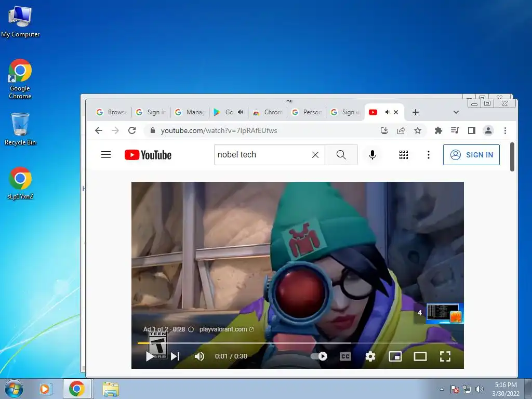The height and width of the screenshot is (399, 532).
Task: Switch to the Browse Google tab
Action: (x=112, y=112)
